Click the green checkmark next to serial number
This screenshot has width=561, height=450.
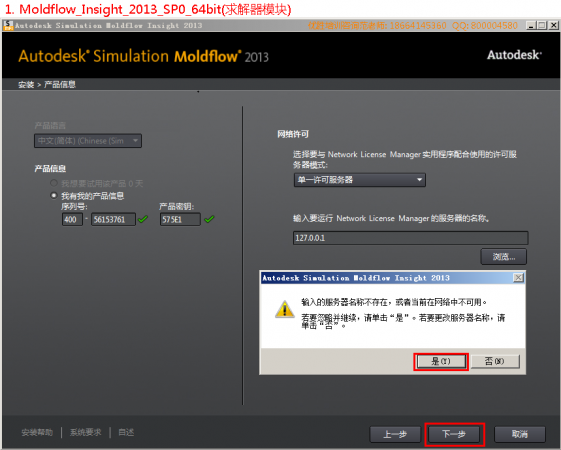(143, 219)
